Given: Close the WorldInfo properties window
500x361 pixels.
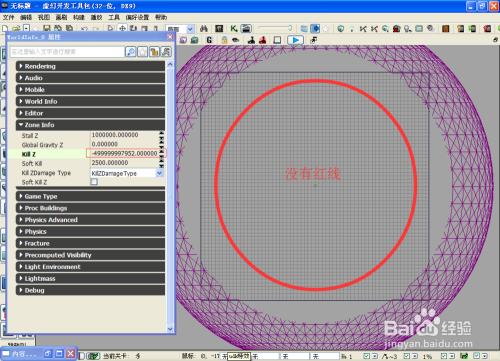Looking at the screenshot, I should click(x=170, y=37).
